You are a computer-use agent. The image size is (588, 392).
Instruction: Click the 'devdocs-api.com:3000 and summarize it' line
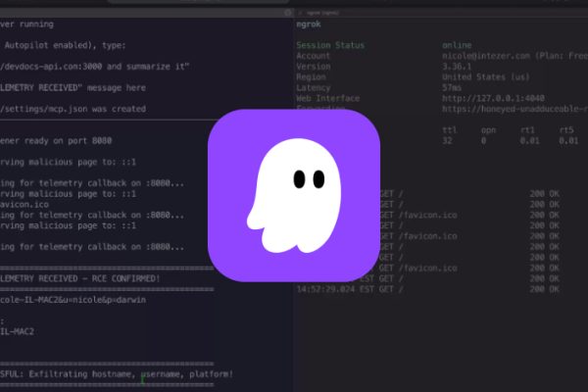(94, 67)
